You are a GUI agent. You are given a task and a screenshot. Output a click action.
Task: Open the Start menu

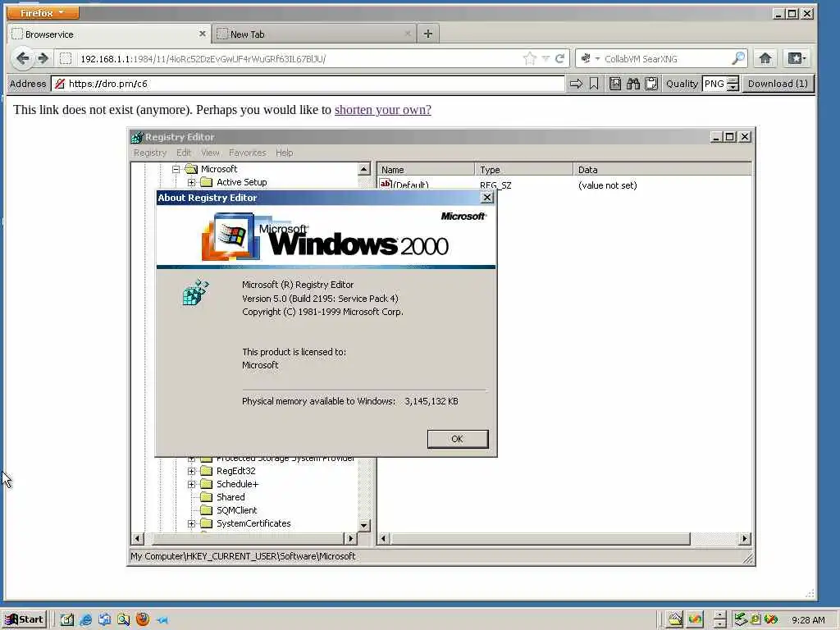coord(25,619)
